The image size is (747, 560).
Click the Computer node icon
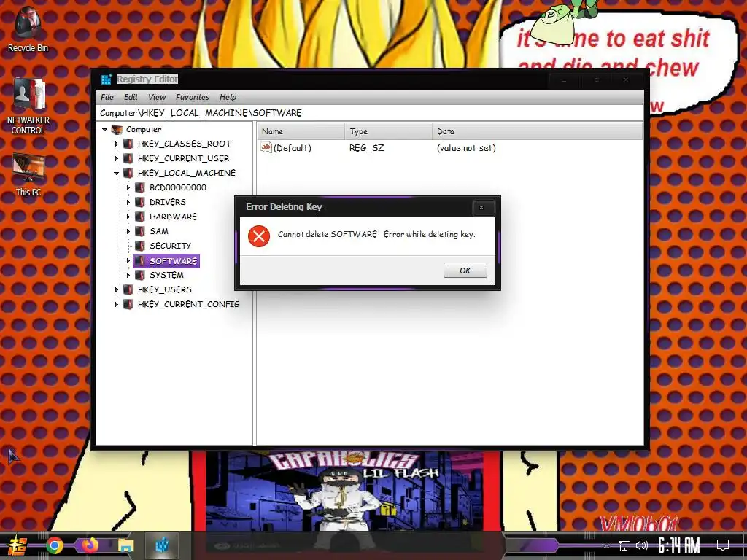pos(117,129)
